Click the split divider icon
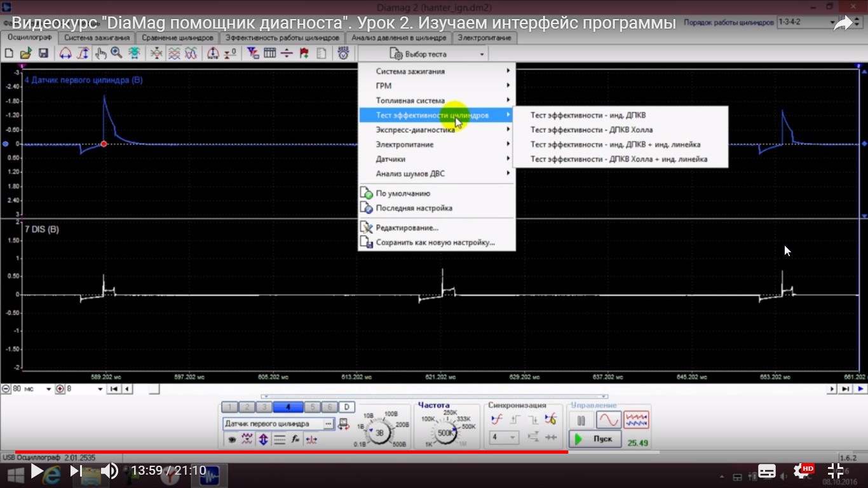 pyautogui.click(x=287, y=54)
